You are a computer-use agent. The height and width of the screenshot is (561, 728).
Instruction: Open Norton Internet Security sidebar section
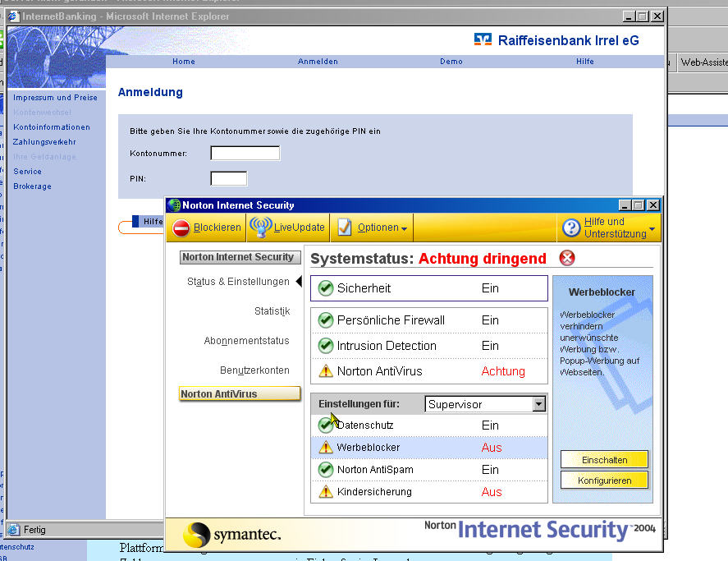[240, 257]
